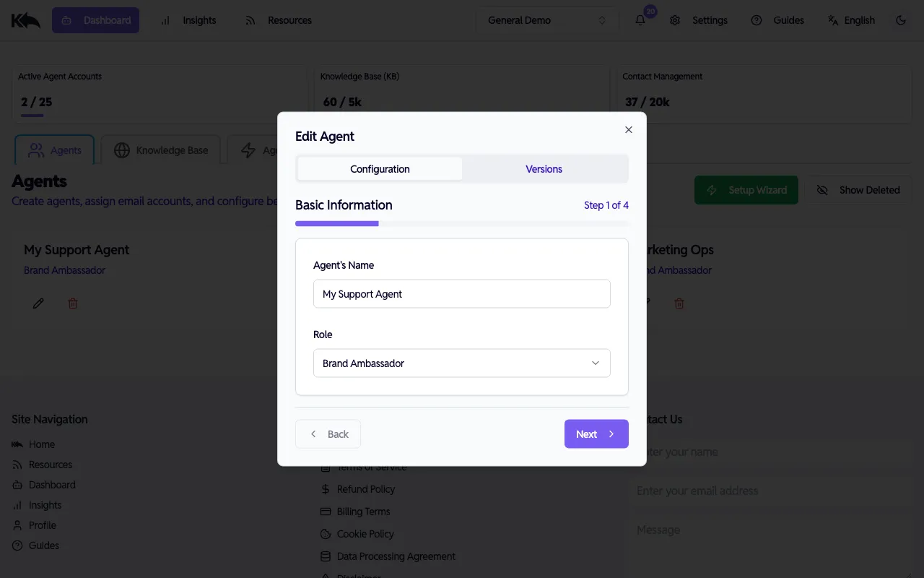Delete the Marketing Ops agent via trash icon
Image resolution: width=924 pixels, height=578 pixels.
click(x=679, y=303)
